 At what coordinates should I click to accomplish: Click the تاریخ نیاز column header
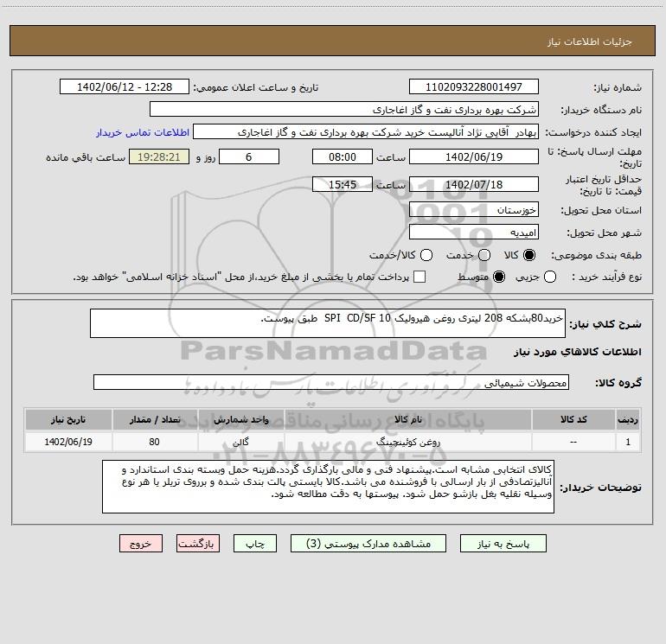68,419
